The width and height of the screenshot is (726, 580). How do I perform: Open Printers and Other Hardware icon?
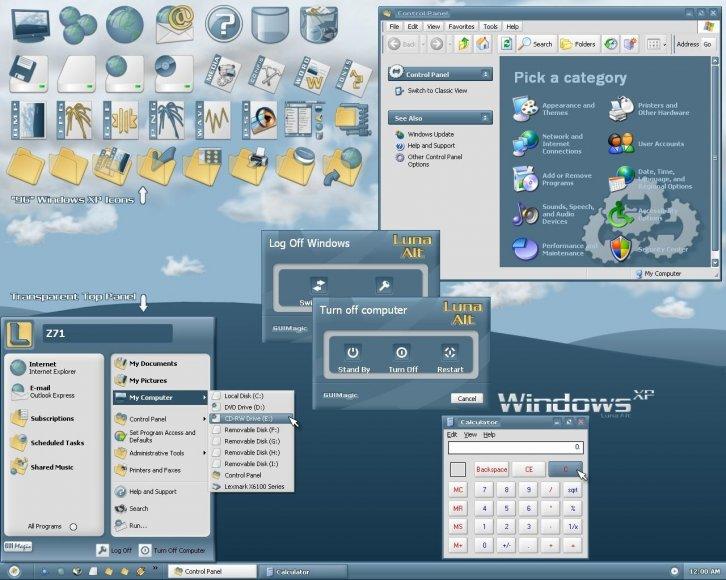coord(621,109)
